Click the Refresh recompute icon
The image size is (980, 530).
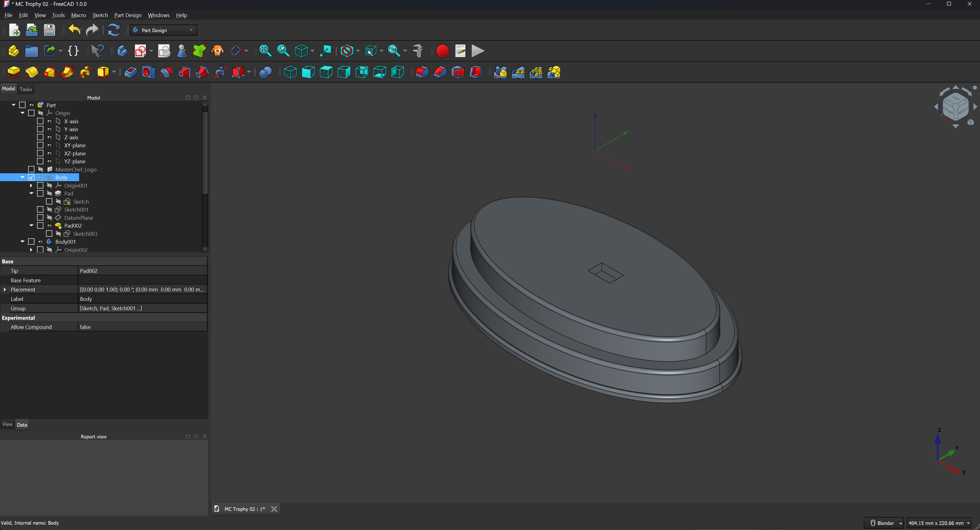coord(113,30)
